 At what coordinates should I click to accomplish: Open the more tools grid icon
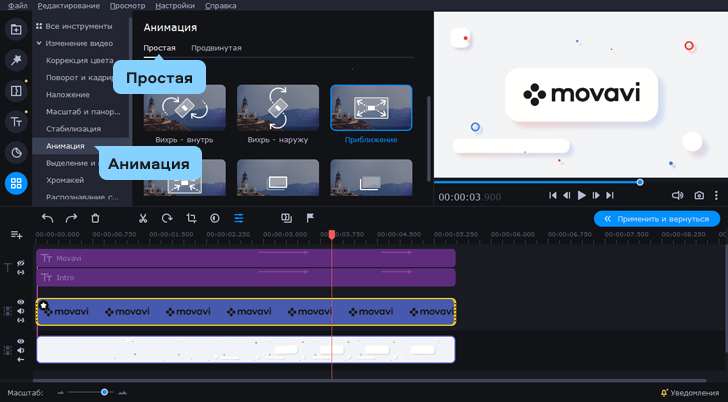click(16, 183)
